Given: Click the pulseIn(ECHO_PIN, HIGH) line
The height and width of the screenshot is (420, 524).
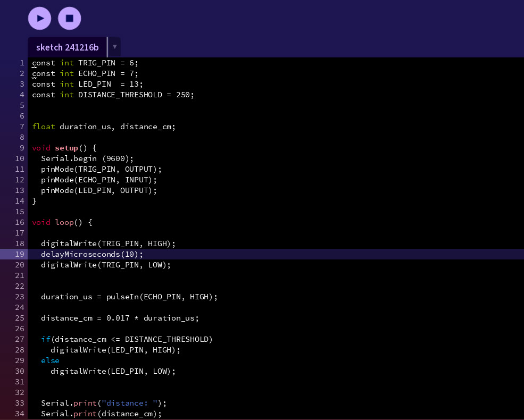Looking at the screenshot, I should [129, 297].
